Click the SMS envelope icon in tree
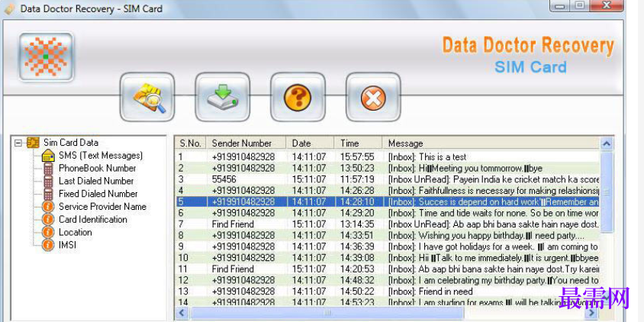 (49, 156)
